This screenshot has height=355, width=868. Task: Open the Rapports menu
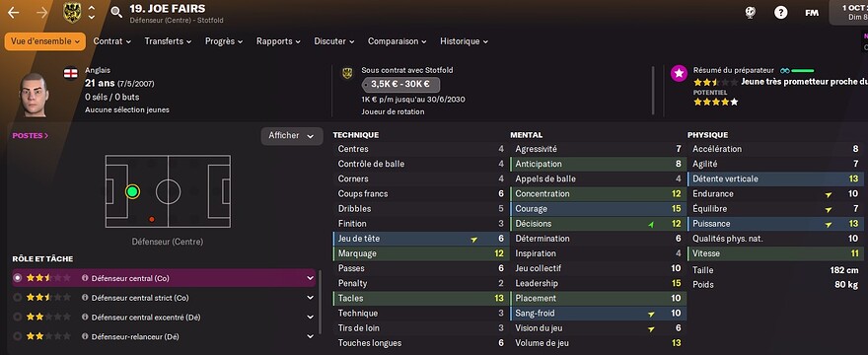point(278,41)
